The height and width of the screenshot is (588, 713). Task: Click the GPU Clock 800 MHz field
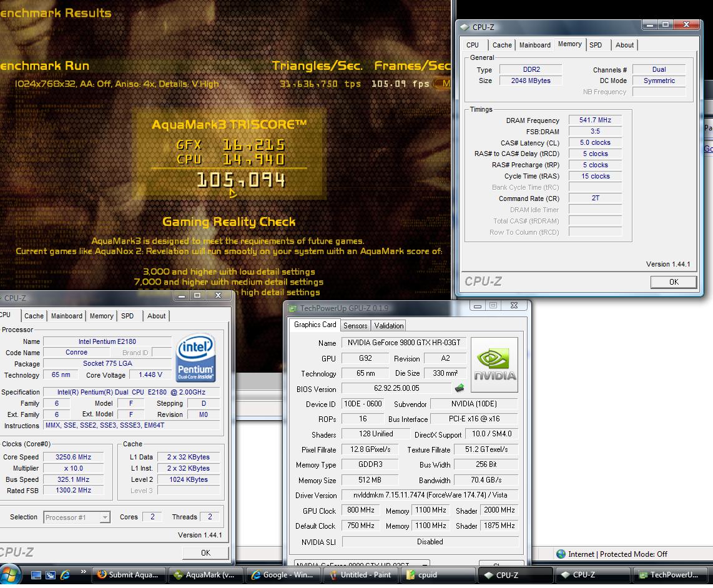pos(361,510)
